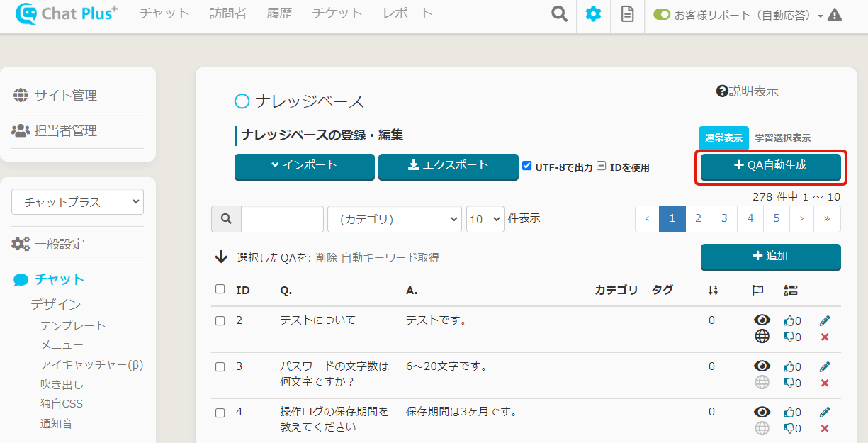The image size is (868, 443).
Task: Click the QA自動生成 button
Action: pyautogui.click(x=770, y=166)
